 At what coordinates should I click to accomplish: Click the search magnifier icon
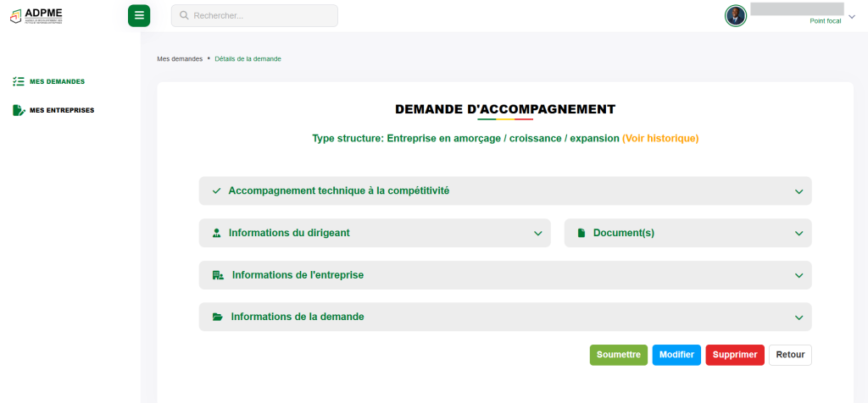coord(184,15)
